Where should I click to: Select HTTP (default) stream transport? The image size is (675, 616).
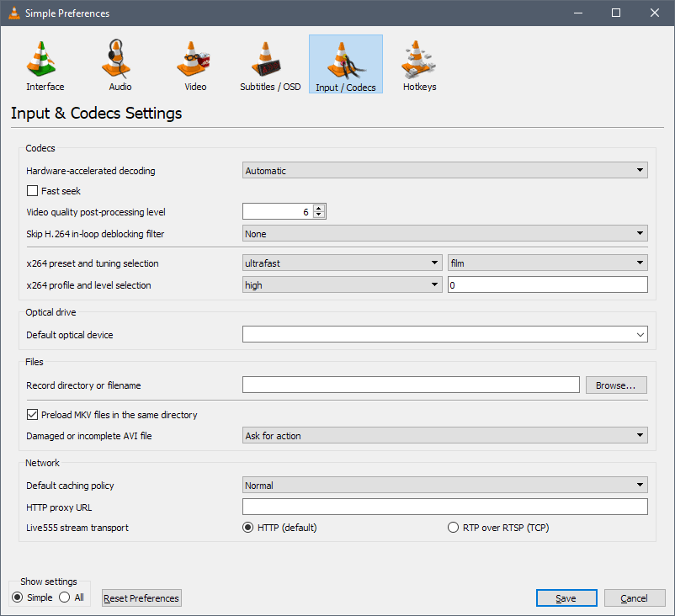point(248,528)
